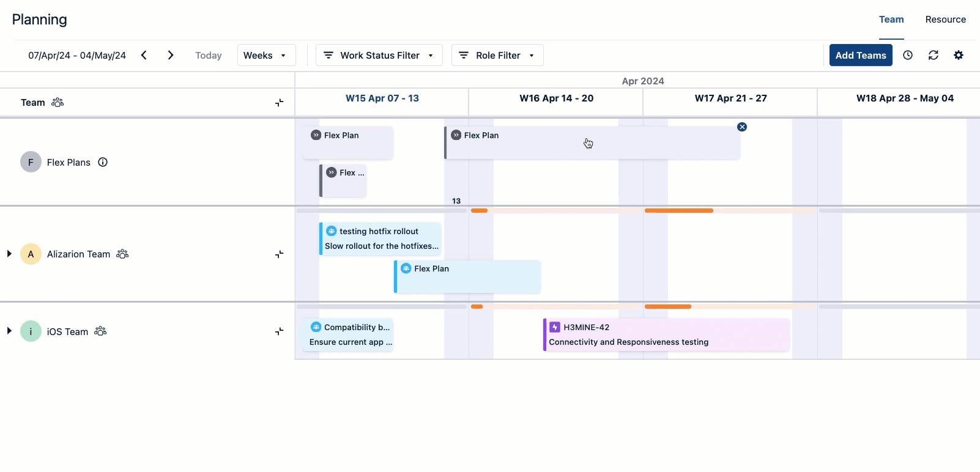Remove the long Flex Plan bar
Viewport: 980px width, 472px height.
coord(742,127)
